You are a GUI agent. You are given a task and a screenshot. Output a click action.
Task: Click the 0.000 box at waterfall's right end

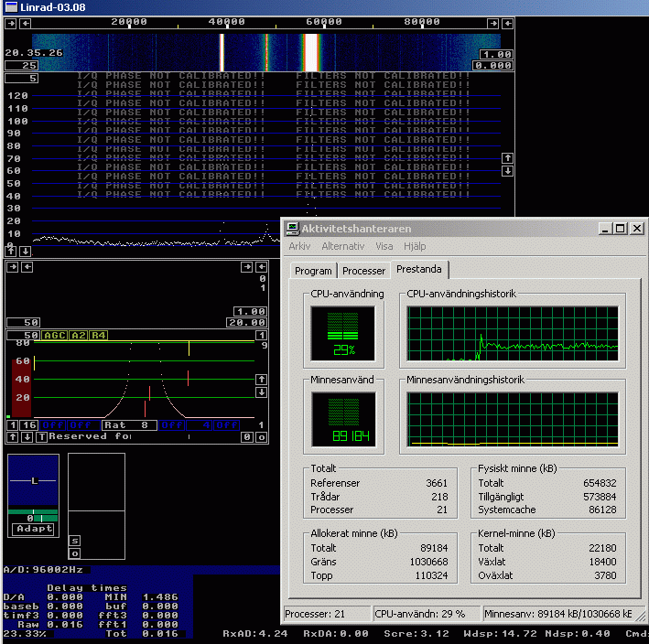click(x=493, y=65)
